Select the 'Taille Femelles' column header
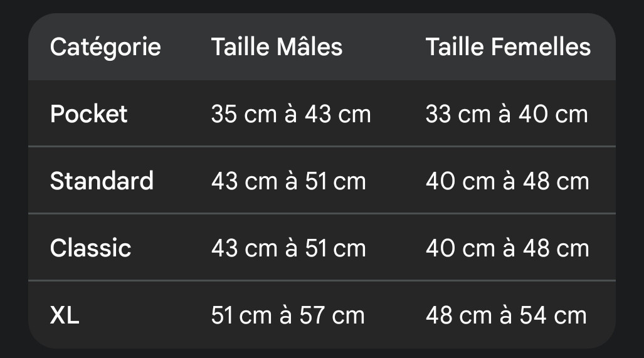This screenshot has width=644, height=358. [508, 47]
